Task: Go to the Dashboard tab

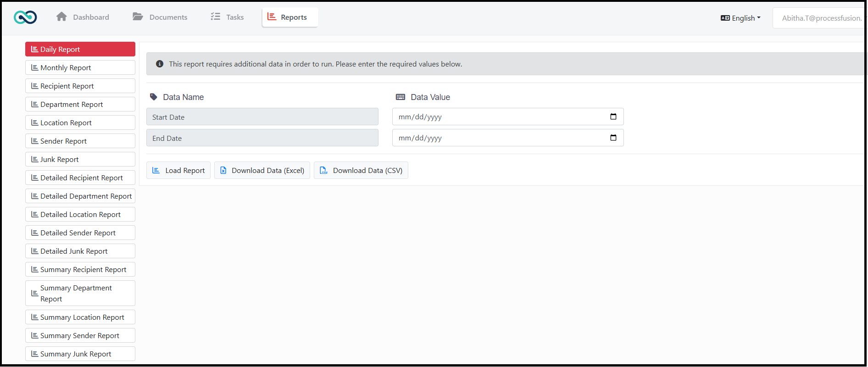Action: pos(83,17)
